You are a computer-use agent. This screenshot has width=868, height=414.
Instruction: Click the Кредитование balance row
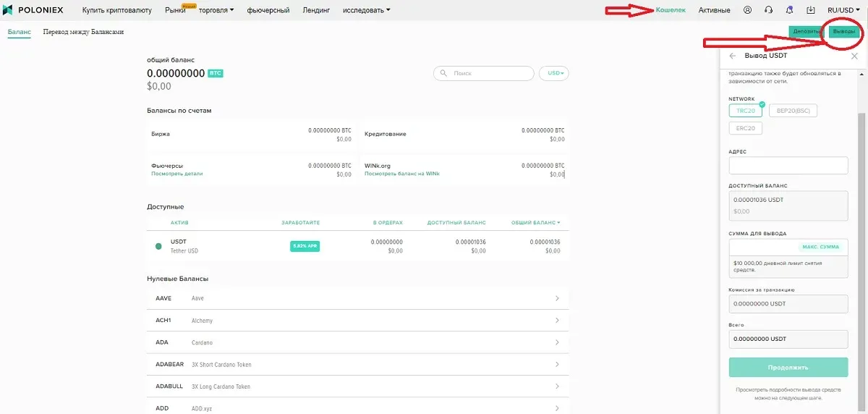[x=464, y=134]
